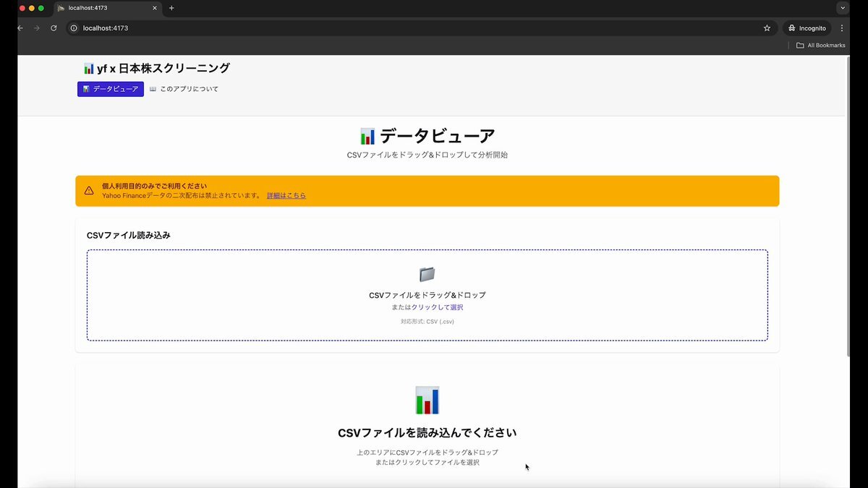868x488 pixels.
Task: Click the chart logo beside the app title
Action: pos(88,69)
